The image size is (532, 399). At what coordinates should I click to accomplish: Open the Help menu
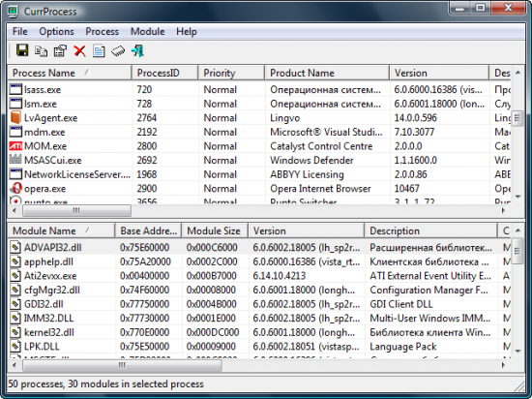point(187,32)
